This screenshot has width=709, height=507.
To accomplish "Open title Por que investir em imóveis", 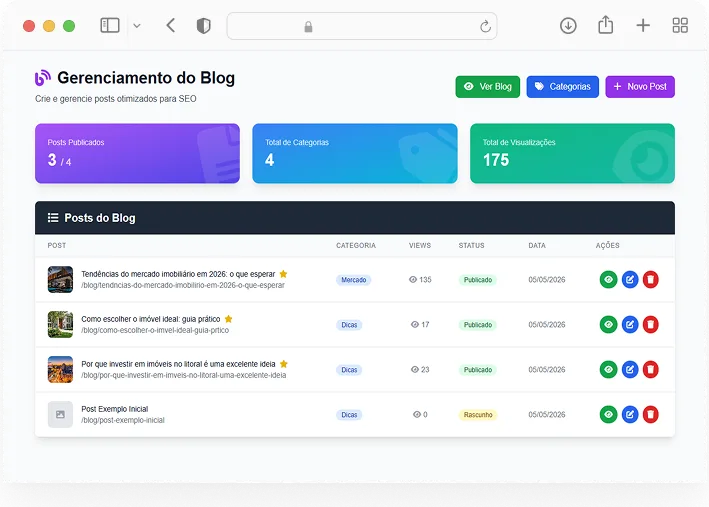I will 178,364.
